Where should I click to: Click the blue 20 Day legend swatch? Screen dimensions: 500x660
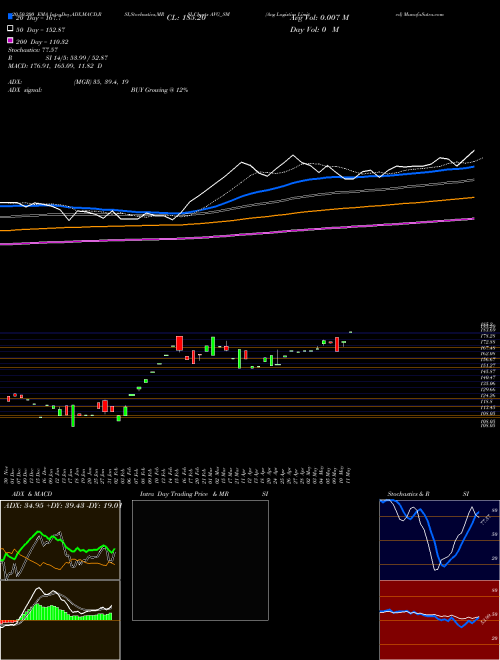(x=10, y=17)
